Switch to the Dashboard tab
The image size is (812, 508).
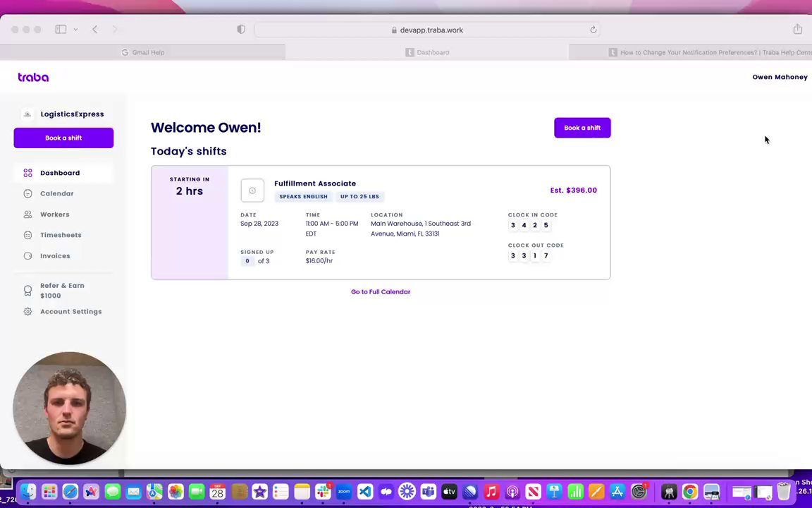point(427,52)
